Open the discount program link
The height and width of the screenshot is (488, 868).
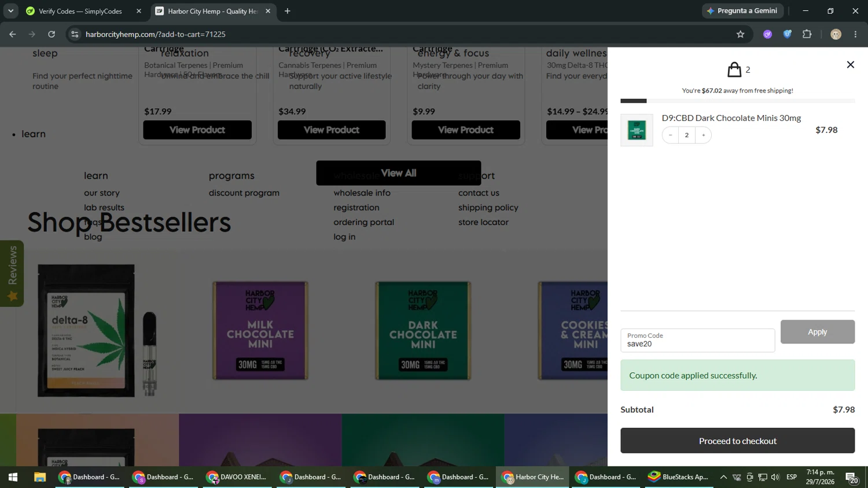click(244, 193)
